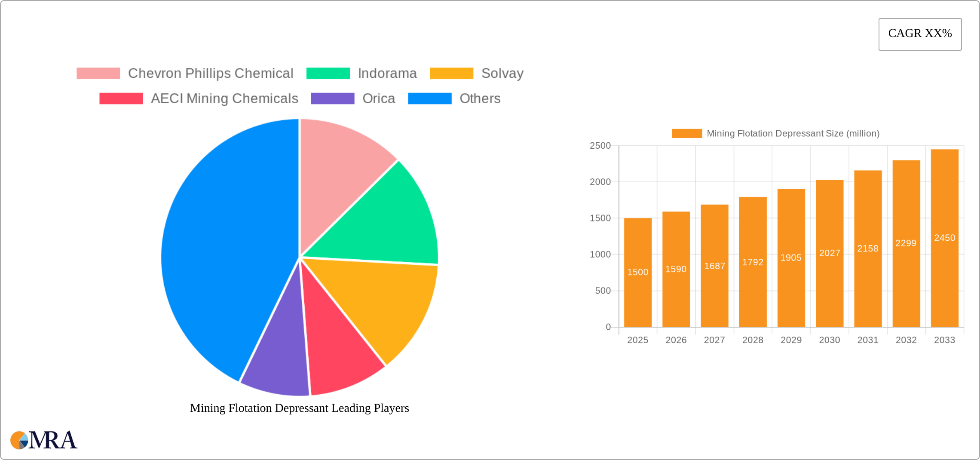Click the pink Chevron Phillips Chemical pie slice
Viewport: 980px width, 460px height.
[340, 168]
